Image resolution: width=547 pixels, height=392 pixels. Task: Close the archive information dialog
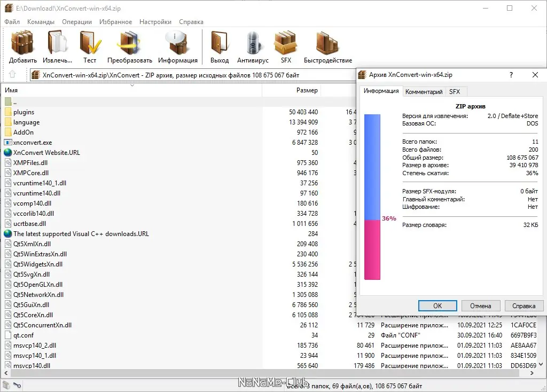click(x=535, y=75)
